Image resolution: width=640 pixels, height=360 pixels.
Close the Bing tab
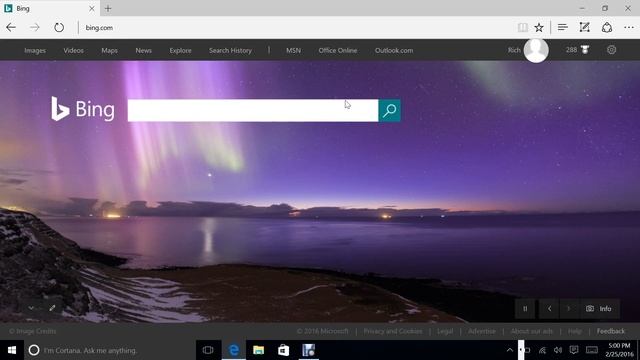(92, 9)
